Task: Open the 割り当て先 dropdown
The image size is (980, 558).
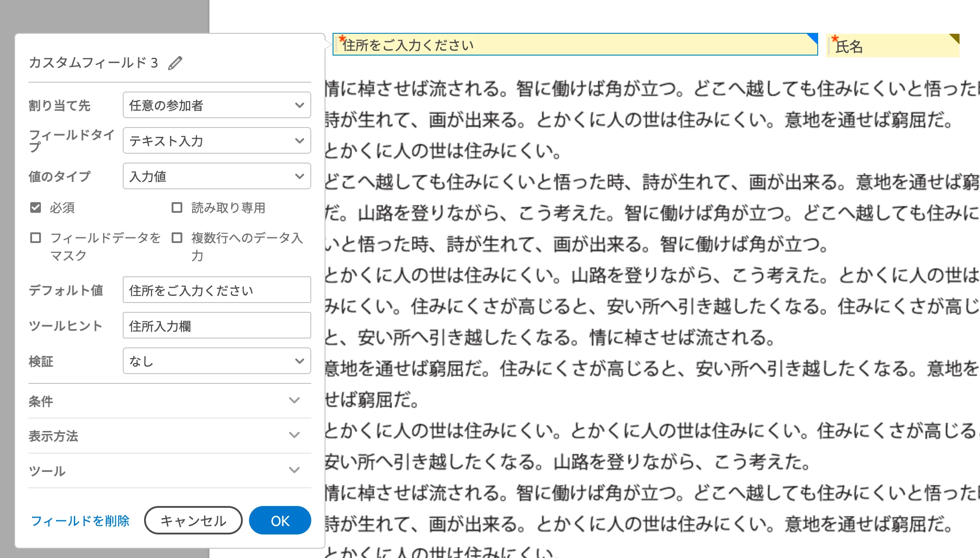Action: point(217,105)
